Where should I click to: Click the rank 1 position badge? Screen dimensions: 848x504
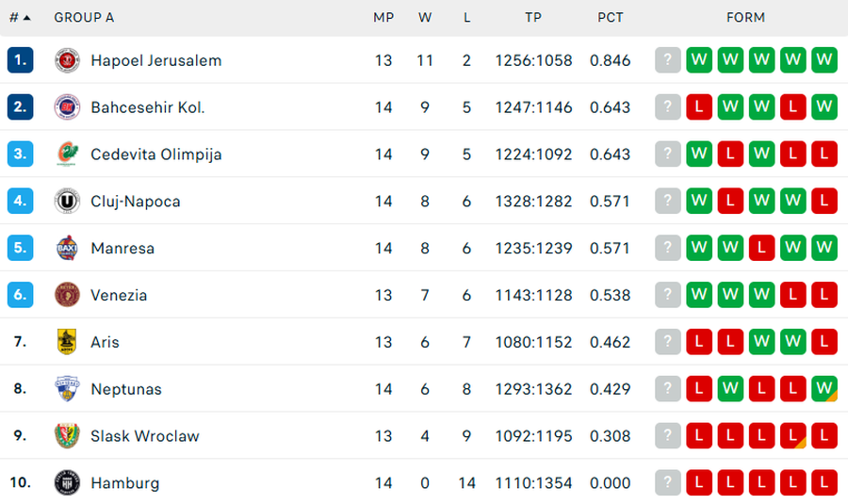21,60
